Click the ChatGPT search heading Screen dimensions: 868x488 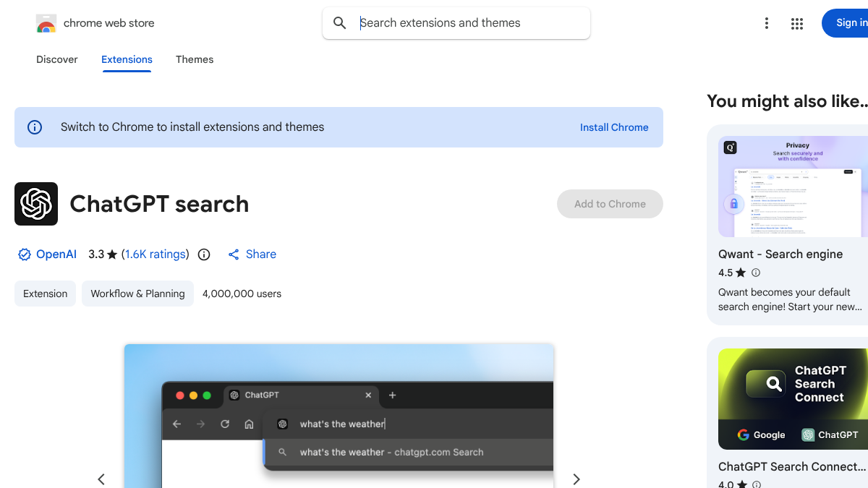(x=159, y=204)
